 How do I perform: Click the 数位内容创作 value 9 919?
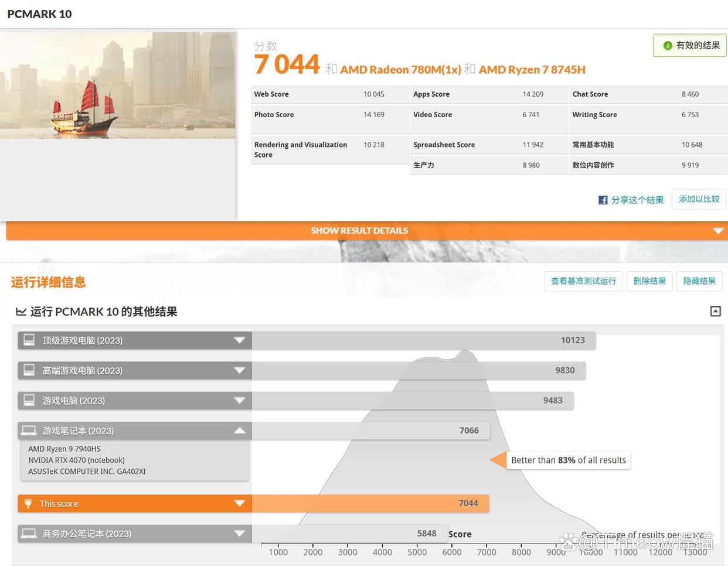(690, 165)
